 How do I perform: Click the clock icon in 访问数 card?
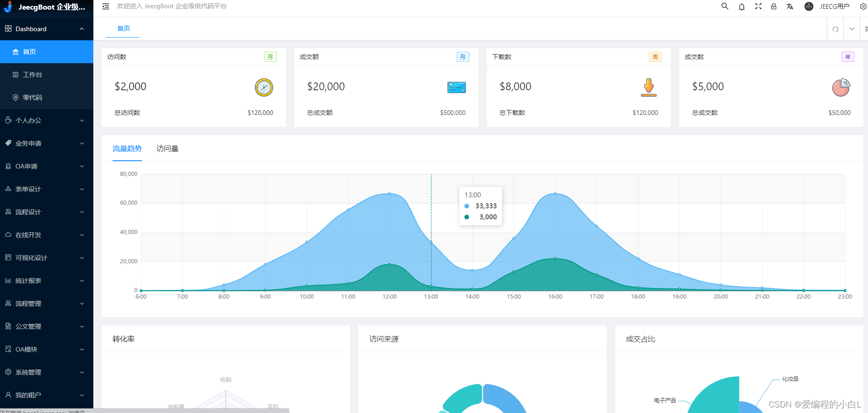click(x=264, y=87)
